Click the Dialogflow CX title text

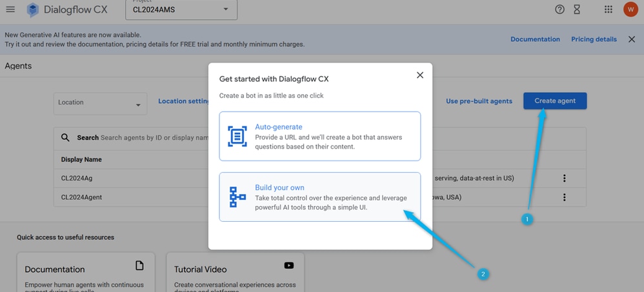pyautogui.click(x=75, y=10)
